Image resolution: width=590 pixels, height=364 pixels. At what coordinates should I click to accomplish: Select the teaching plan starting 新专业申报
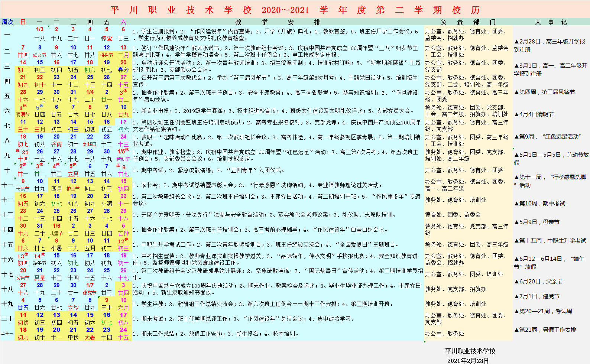coord(278,111)
